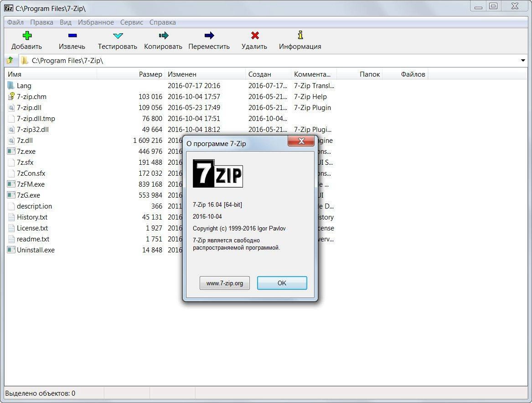
Task: Select the 7zFM.exe file name
Action: (31, 184)
